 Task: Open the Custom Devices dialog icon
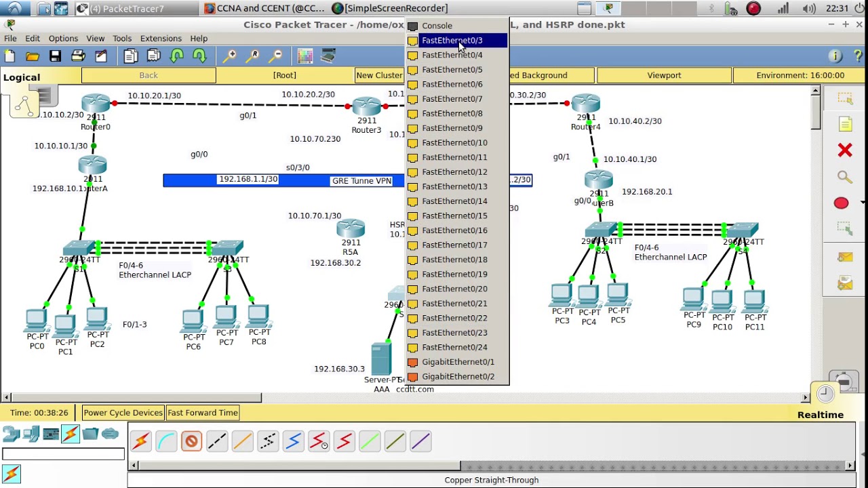pos(328,56)
